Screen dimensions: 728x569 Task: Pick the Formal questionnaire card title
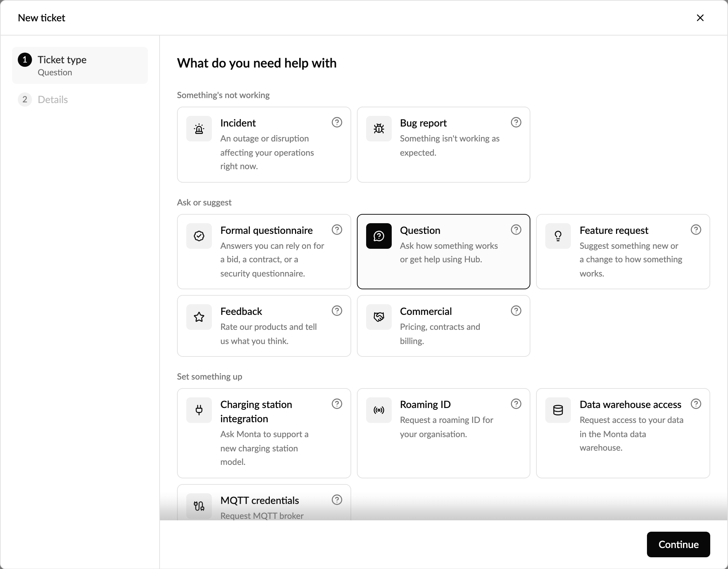click(266, 230)
